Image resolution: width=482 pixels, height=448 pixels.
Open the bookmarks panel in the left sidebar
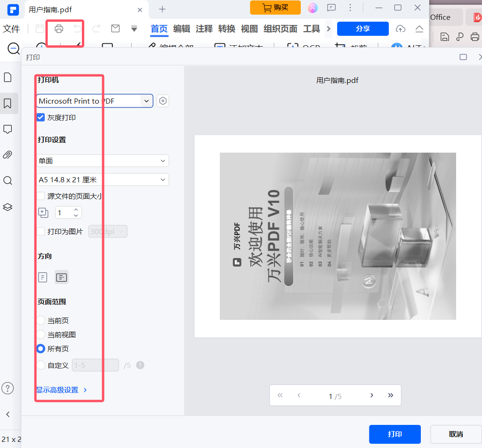(8, 103)
